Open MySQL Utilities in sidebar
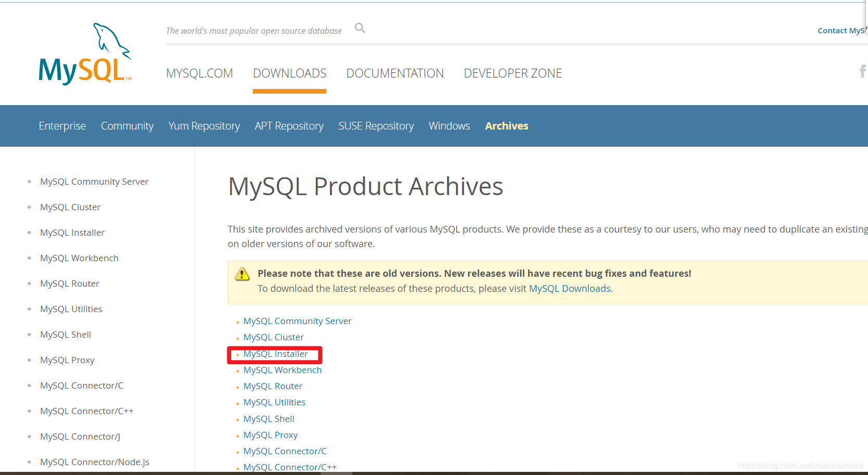This screenshot has height=475, width=868. pos(71,309)
